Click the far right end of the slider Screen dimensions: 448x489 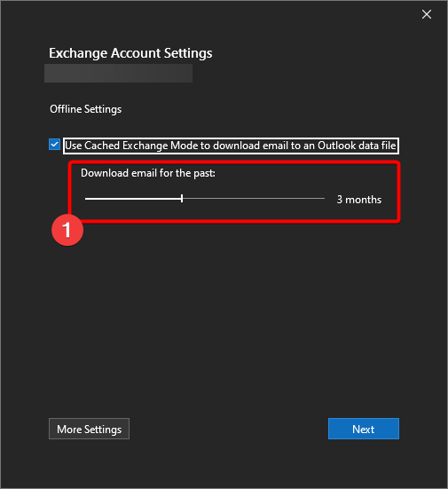coord(324,198)
